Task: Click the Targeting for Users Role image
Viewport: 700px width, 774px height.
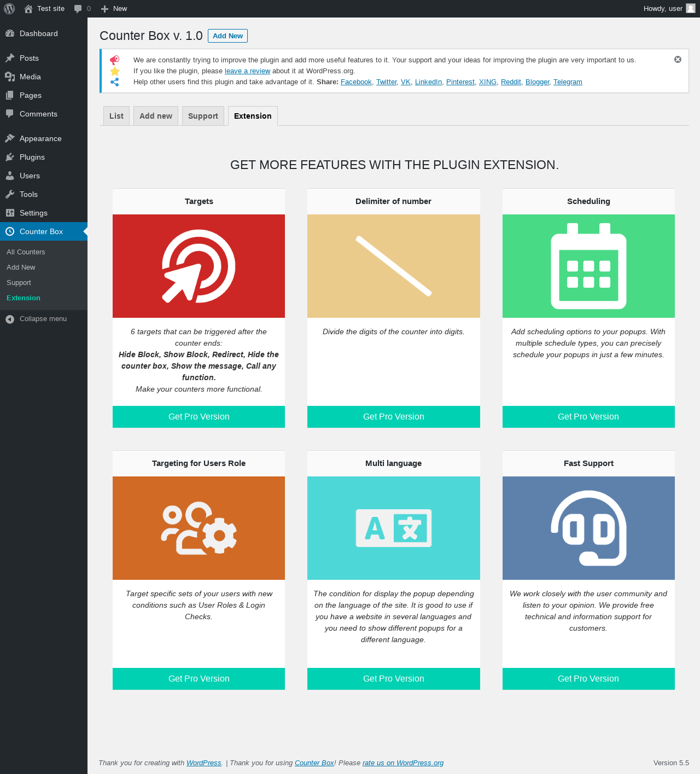Action: 199,528
